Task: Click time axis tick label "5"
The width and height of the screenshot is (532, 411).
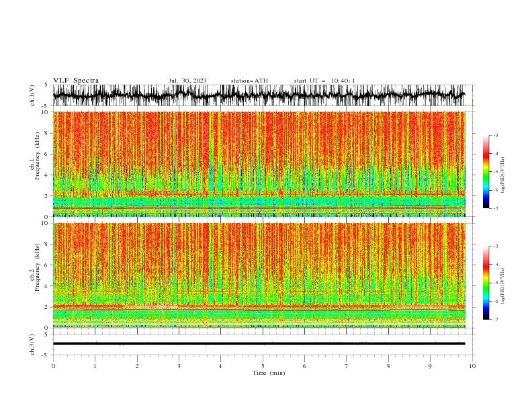Action: [x=263, y=366]
